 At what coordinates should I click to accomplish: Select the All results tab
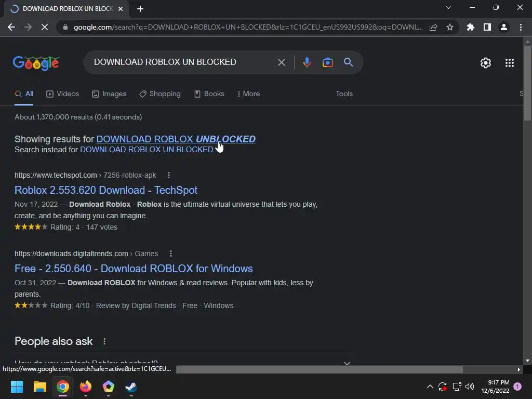(24, 94)
